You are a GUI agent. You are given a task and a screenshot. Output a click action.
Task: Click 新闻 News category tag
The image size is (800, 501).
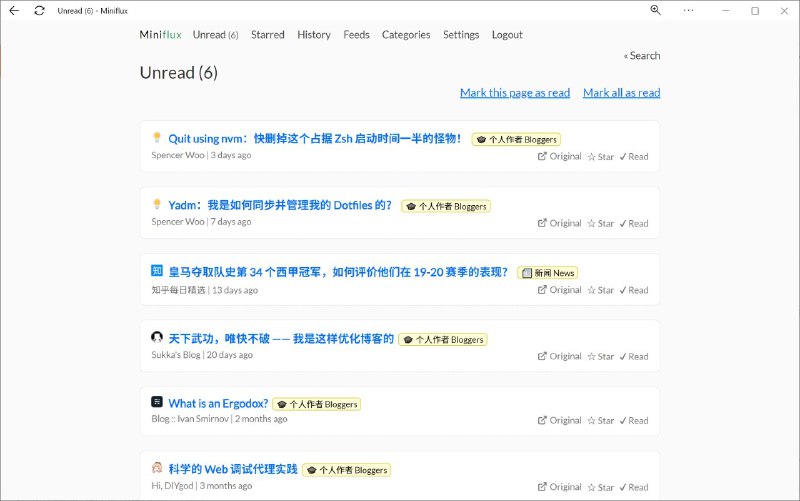coord(548,273)
